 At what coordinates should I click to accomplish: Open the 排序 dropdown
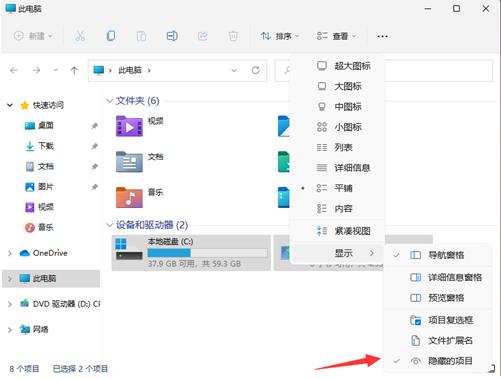click(279, 36)
